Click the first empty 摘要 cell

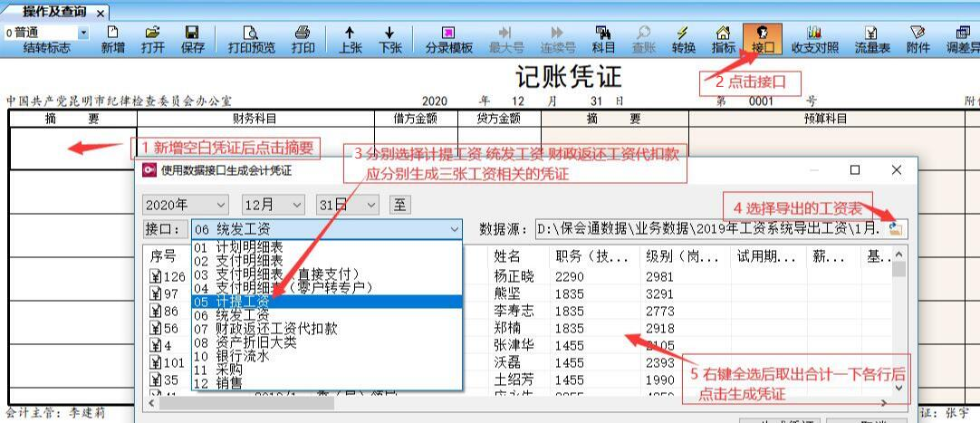pyautogui.click(x=72, y=149)
